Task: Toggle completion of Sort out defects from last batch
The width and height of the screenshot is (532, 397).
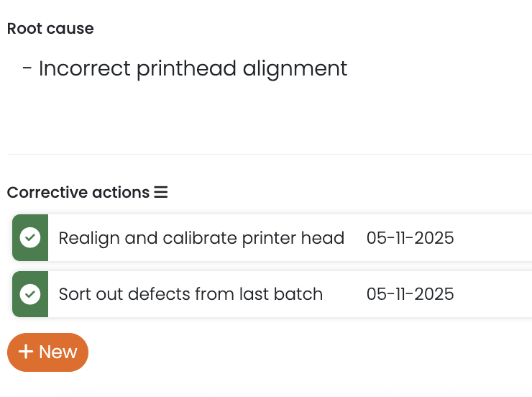Action: tap(30, 293)
